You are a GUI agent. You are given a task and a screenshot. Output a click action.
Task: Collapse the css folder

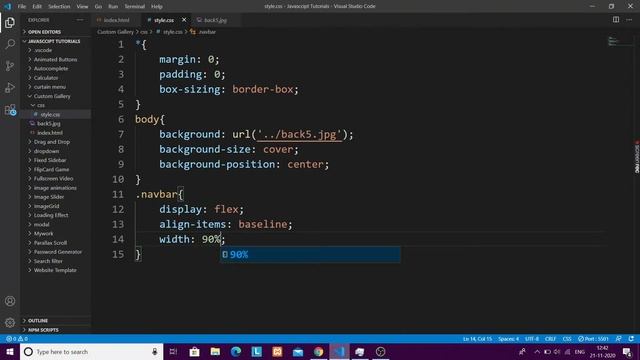[41, 105]
